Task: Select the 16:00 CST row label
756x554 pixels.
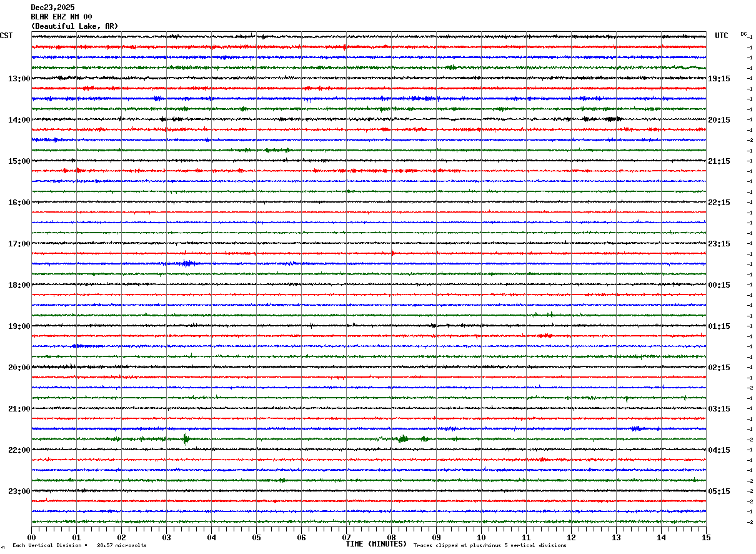Action: pyautogui.click(x=19, y=203)
